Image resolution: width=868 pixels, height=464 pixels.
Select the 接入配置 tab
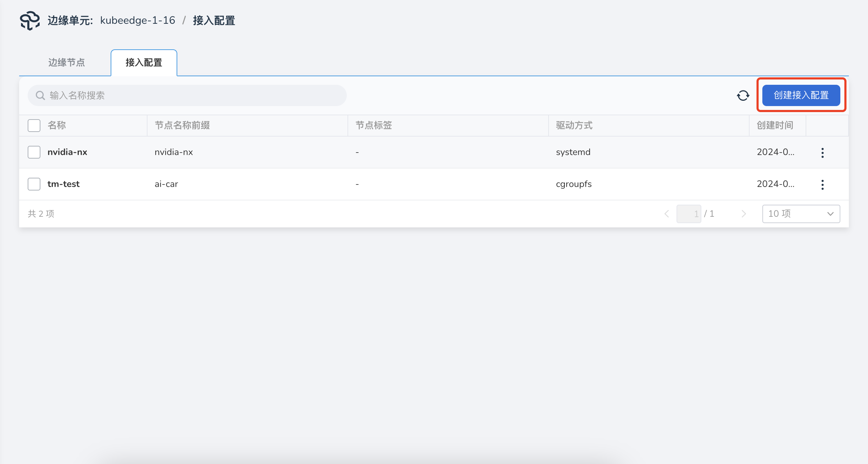(144, 62)
